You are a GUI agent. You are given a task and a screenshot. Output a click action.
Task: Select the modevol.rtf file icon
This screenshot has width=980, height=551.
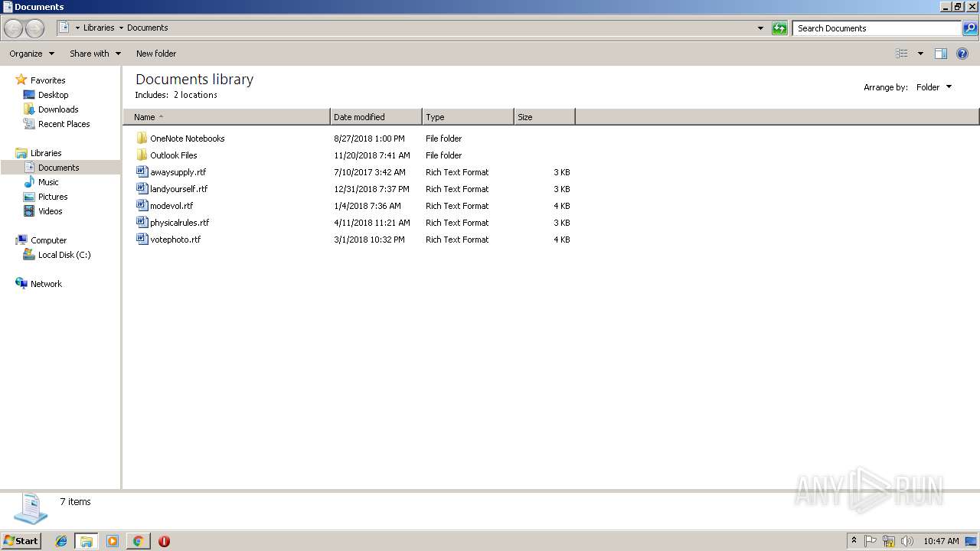[142, 205]
